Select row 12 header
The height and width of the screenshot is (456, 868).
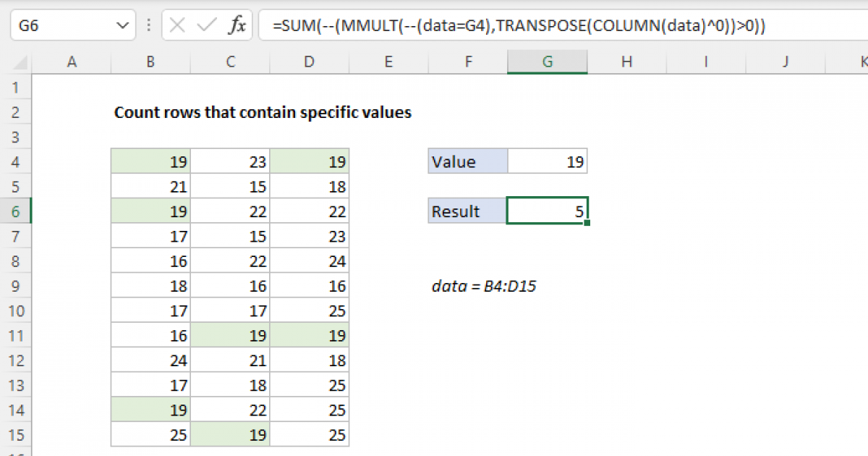coord(16,360)
